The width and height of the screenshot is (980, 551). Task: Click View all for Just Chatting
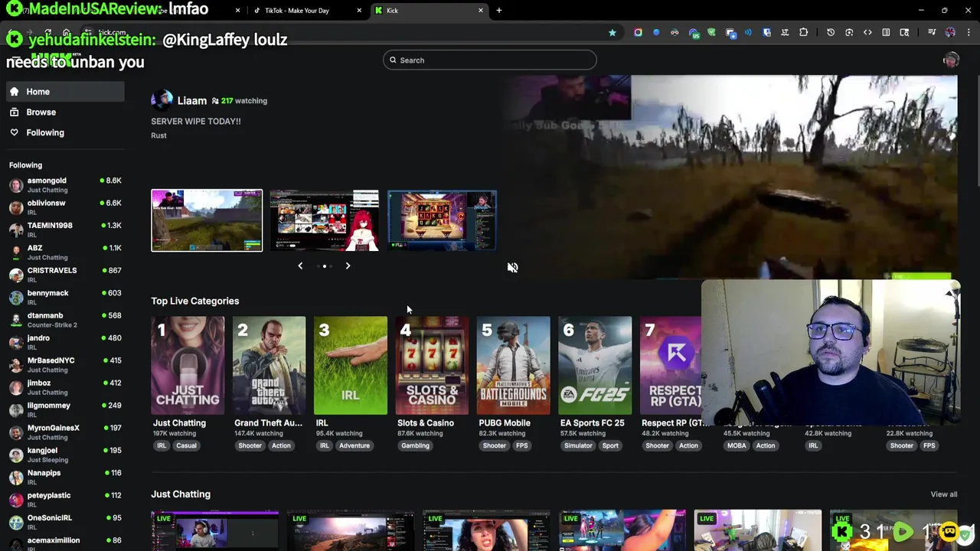tap(943, 494)
